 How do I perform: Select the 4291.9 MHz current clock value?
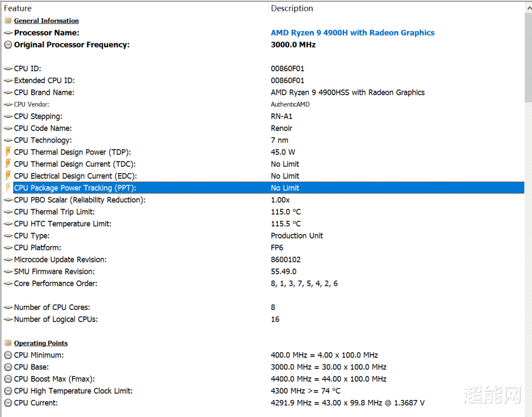click(x=347, y=403)
